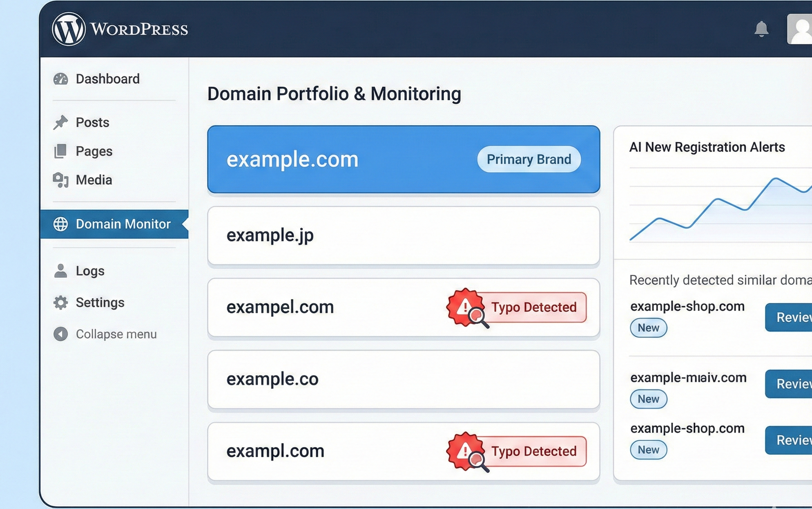Click the Primary Brand badge

(x=529, y=159)
